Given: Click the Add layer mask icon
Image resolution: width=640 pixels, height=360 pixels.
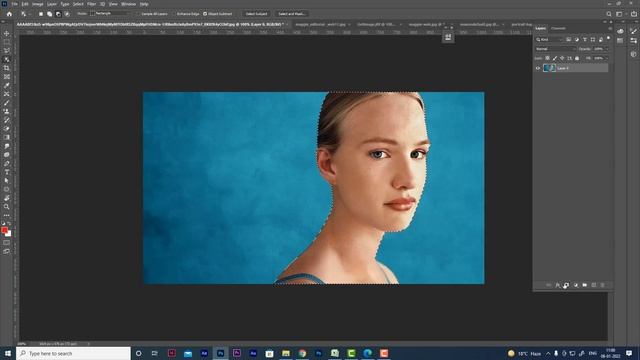Looking at the screenshot, I should pos(567,285).
